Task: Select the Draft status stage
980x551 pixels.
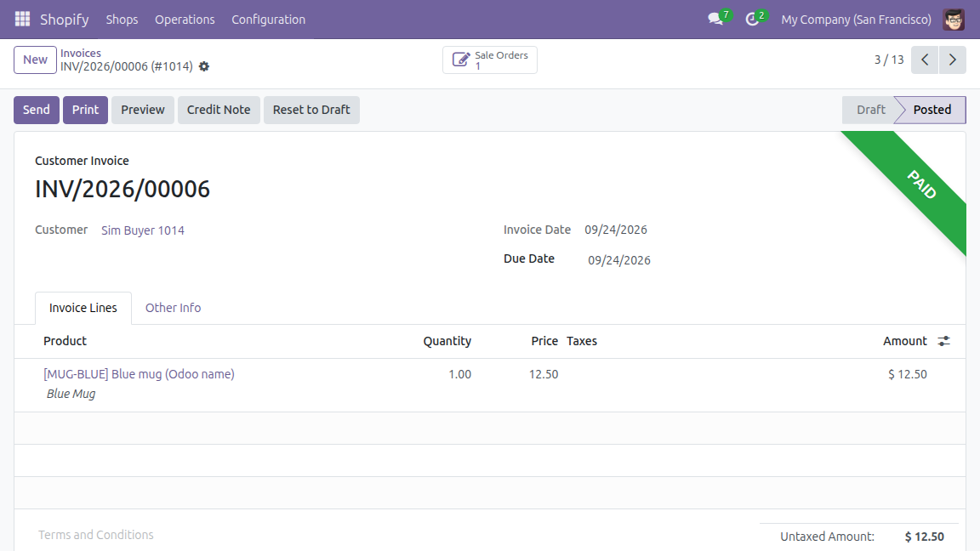Action: pyautogui.click(x=870, y=110)
